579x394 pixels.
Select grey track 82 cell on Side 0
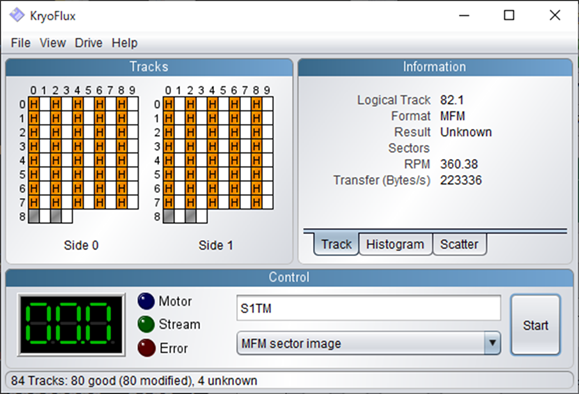point(56,216)
